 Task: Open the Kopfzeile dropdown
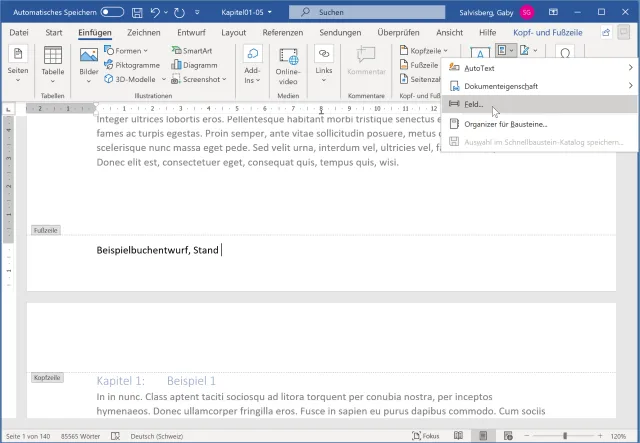coord(424,51)
